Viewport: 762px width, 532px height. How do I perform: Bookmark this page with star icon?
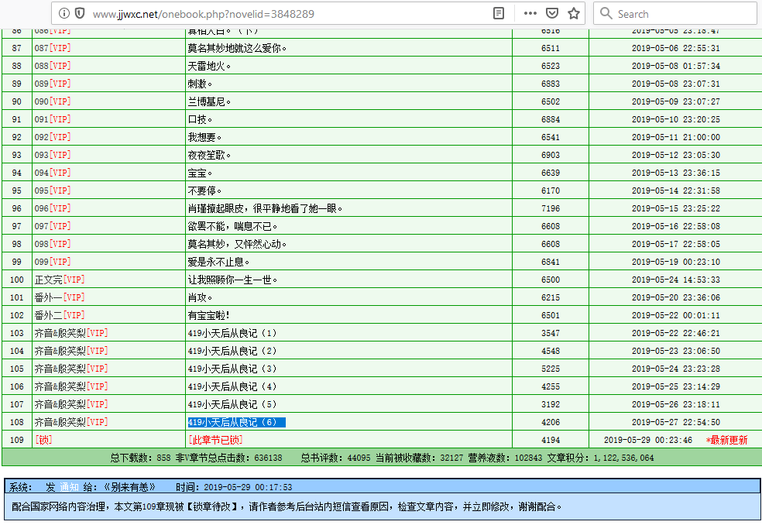[x=574, y=13]
